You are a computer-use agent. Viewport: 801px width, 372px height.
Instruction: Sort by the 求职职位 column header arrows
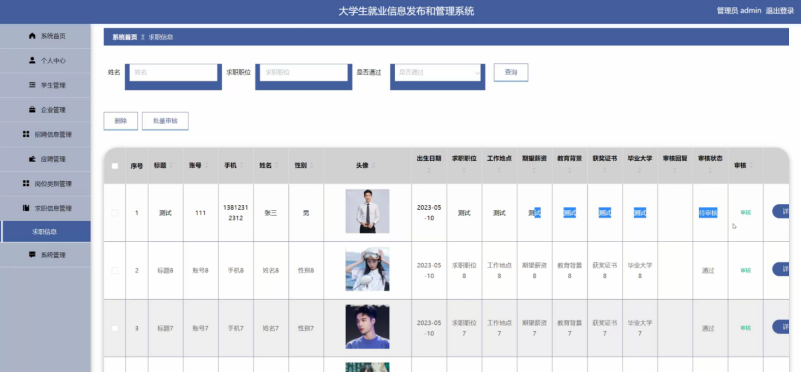coord(464,171)
